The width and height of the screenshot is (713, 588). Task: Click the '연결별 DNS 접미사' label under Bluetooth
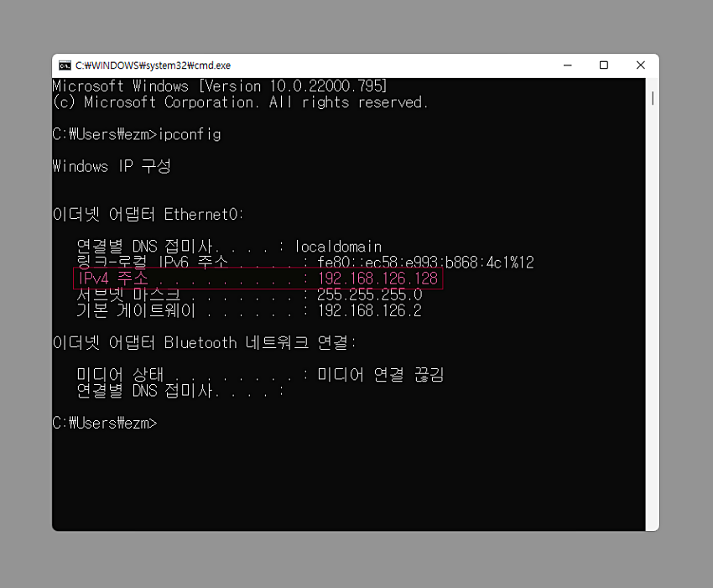pyautogui.click(x=144, y=391)
